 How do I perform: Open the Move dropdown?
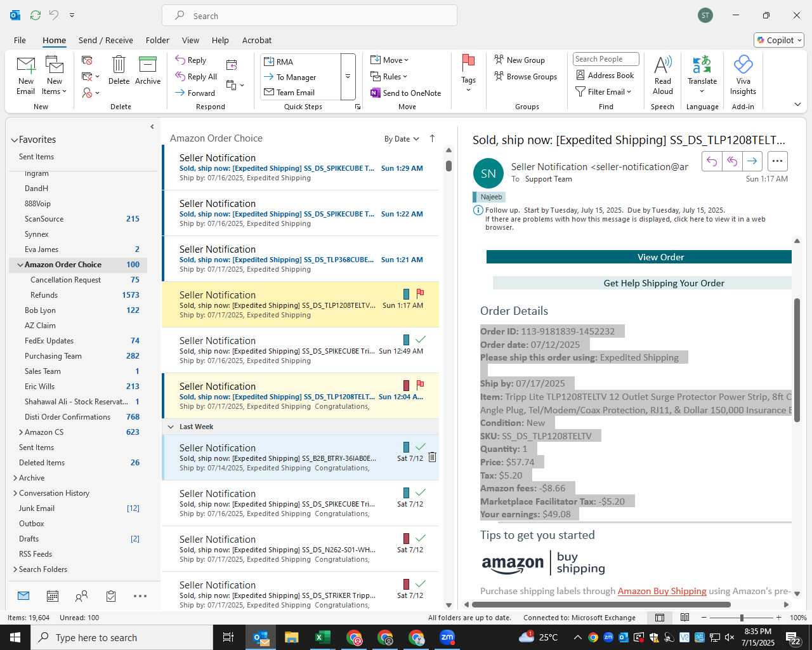[390, 60]
